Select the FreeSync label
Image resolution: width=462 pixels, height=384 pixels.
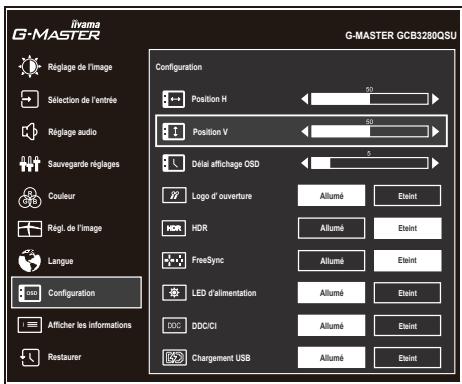[208, 260]
